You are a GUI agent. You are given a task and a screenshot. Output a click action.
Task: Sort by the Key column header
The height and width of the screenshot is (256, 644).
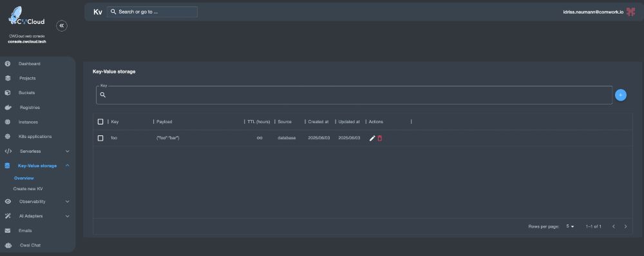pyautogui.click(x=115, y=122)
